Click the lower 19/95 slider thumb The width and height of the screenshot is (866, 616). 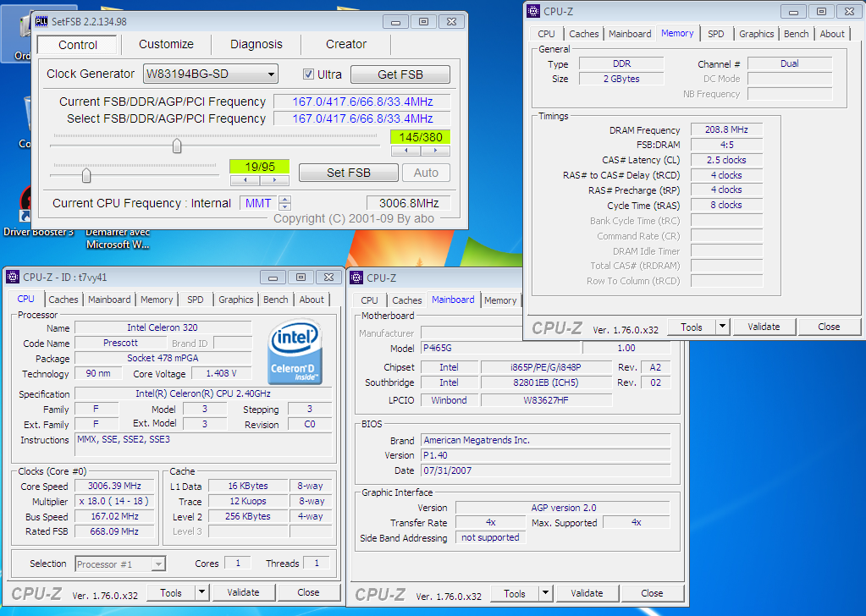pyautogui.click(x=86, y=175)
